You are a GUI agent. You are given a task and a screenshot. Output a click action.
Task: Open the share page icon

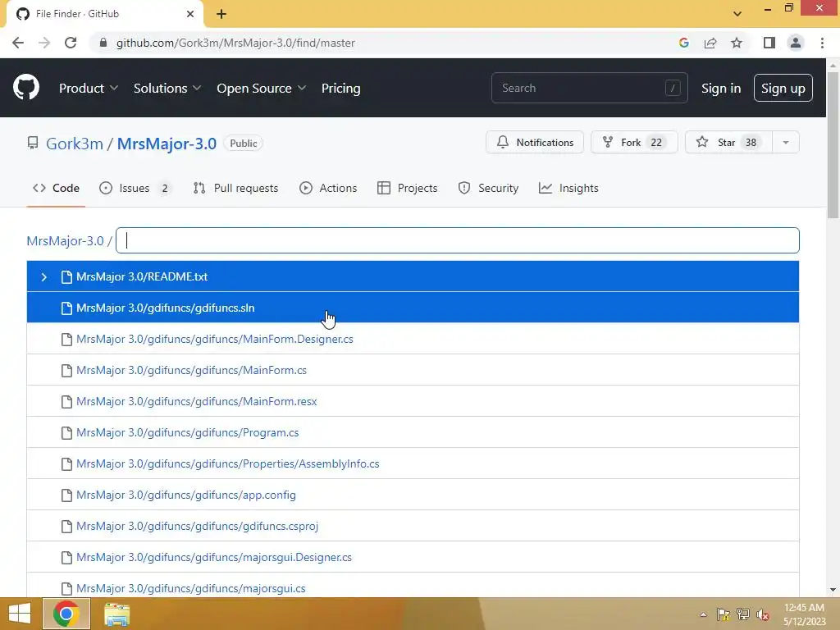click(x=710, y=43)
